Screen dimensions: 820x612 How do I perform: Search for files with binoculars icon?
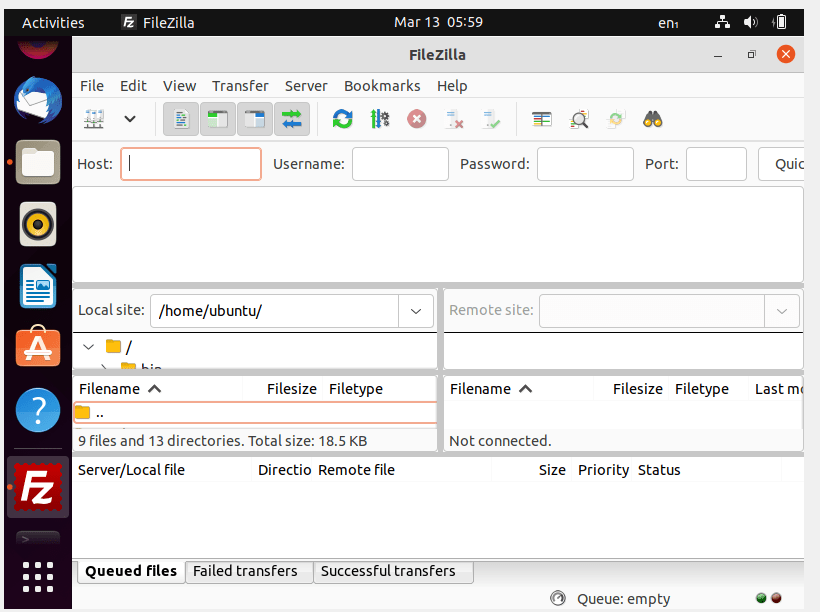pyautogui.click(x=653, y=119)
